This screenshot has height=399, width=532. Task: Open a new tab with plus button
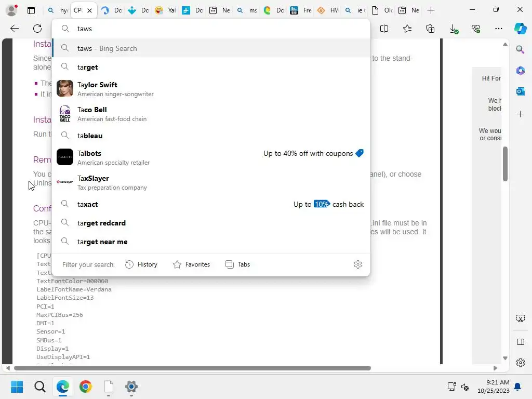(431, 10)
